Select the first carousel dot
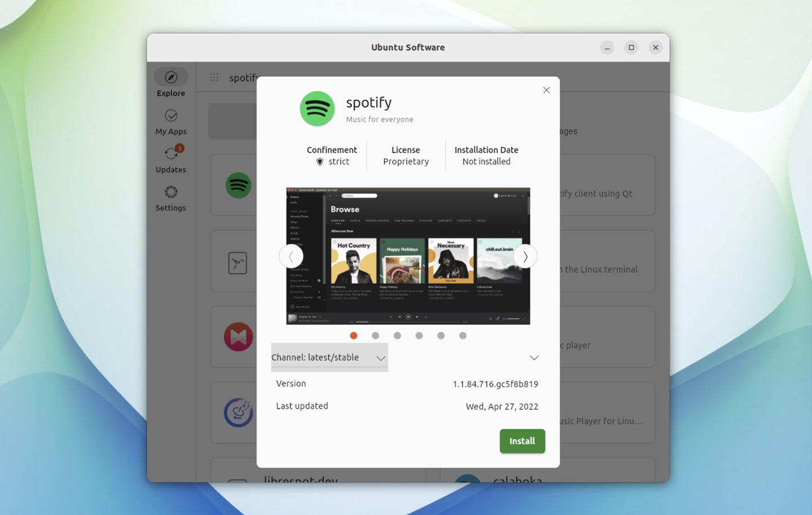 pos(354,336)
